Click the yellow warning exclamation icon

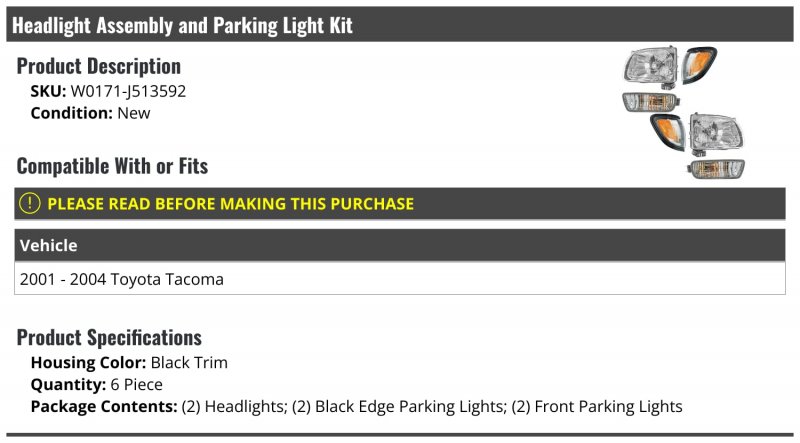click(30, 204)
